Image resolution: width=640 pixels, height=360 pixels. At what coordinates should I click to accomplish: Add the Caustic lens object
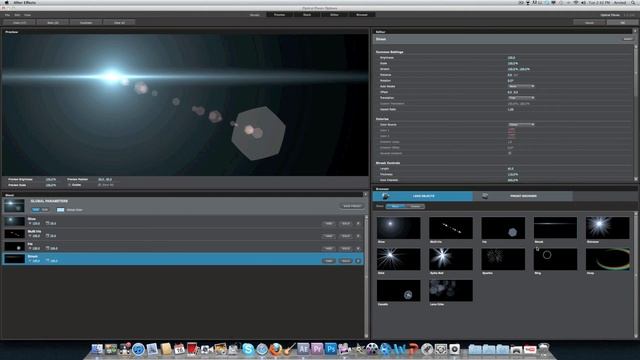coord(398,291)
